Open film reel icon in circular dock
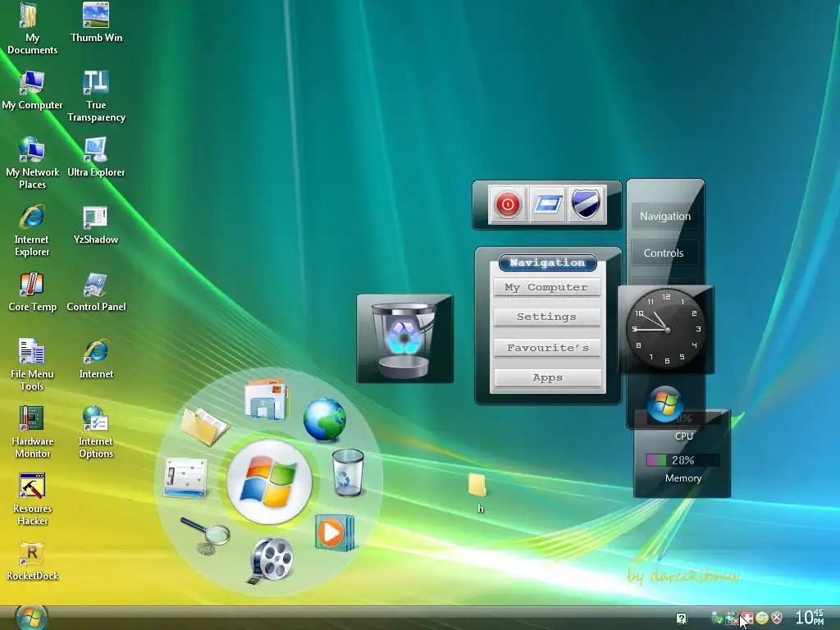Screen dimensions: 840x630 (271, 559)
